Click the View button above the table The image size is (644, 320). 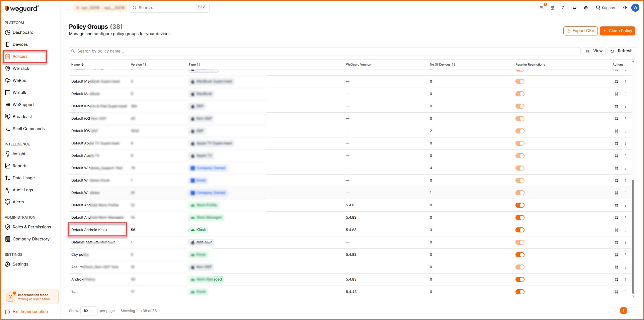(x=594, y=51)
